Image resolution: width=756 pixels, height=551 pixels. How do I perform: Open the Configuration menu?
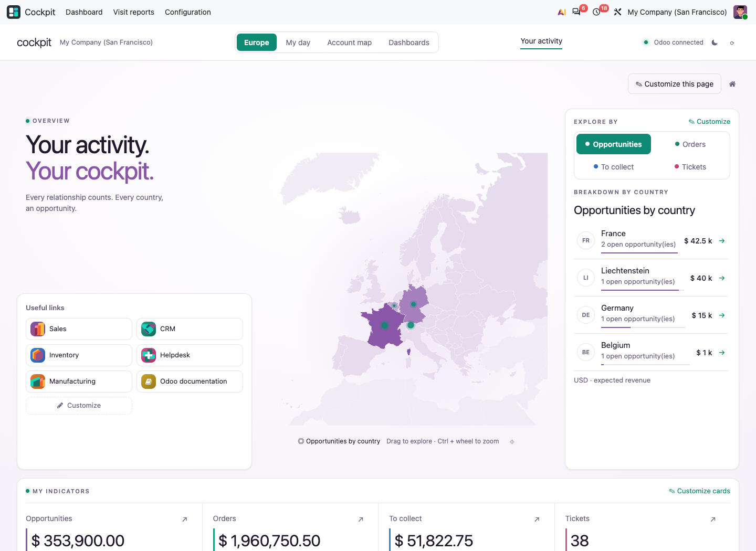click(x=188, y=12)
